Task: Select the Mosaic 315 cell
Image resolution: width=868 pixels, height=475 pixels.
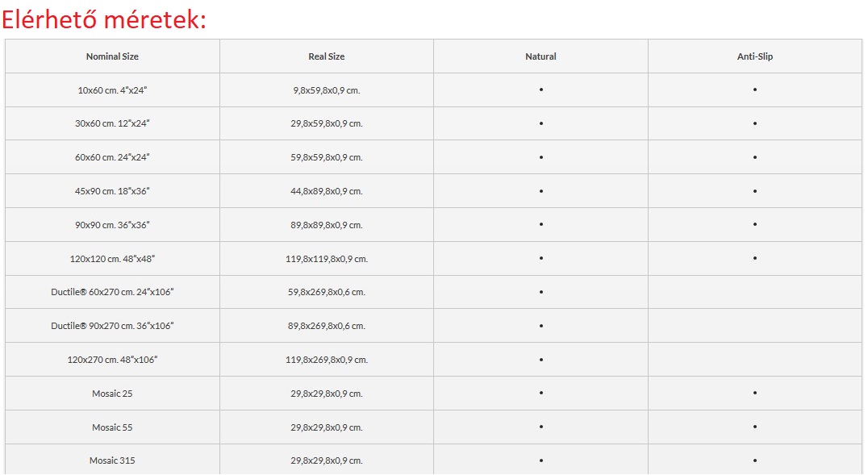Action: pyautogui.click(x=112, y=460)
